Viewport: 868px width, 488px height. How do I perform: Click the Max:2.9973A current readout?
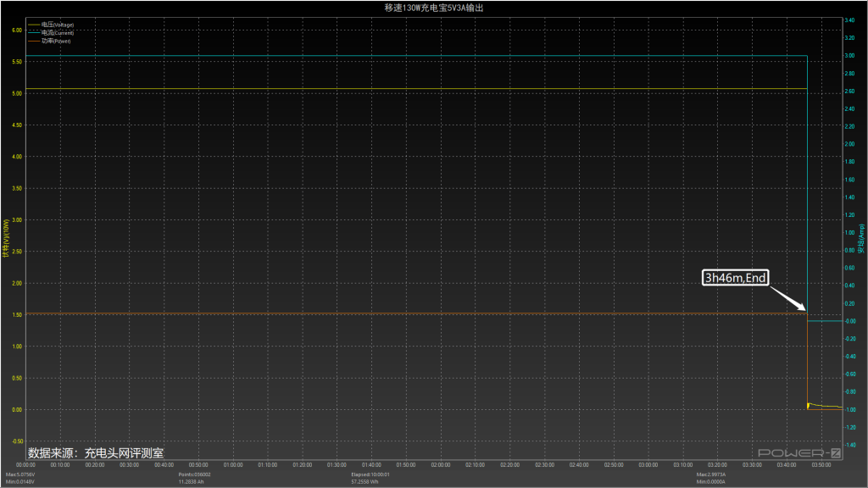click(711, 474)
